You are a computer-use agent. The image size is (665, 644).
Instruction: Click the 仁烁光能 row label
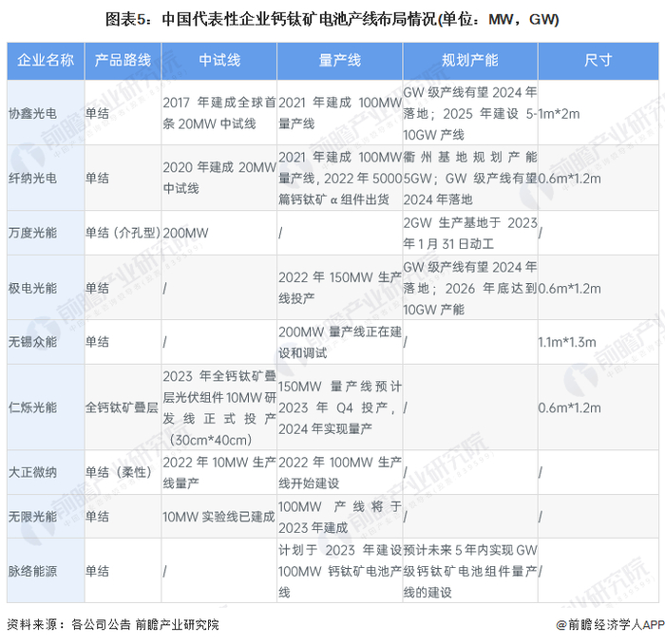tap(46, 407)
